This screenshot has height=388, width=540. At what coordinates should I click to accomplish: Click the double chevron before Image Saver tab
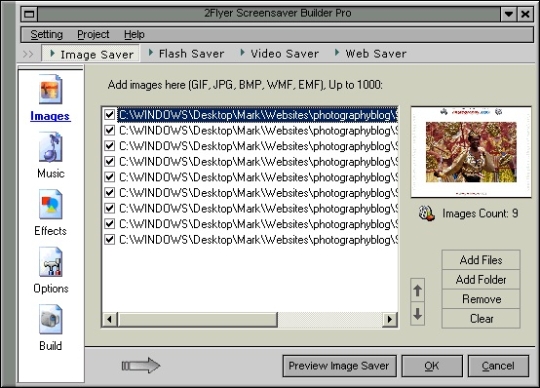[x=28, y=54]
